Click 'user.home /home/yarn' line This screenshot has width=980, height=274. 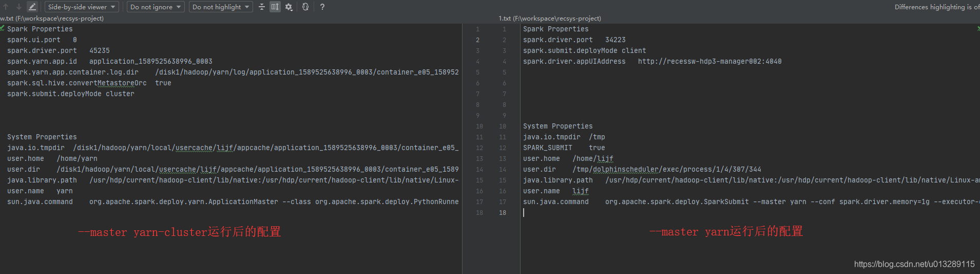pyautogui.click(x=52, y=158)
